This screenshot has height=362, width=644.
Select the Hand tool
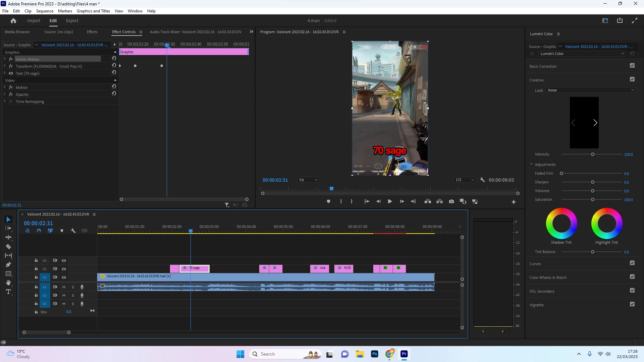[8, 283]
